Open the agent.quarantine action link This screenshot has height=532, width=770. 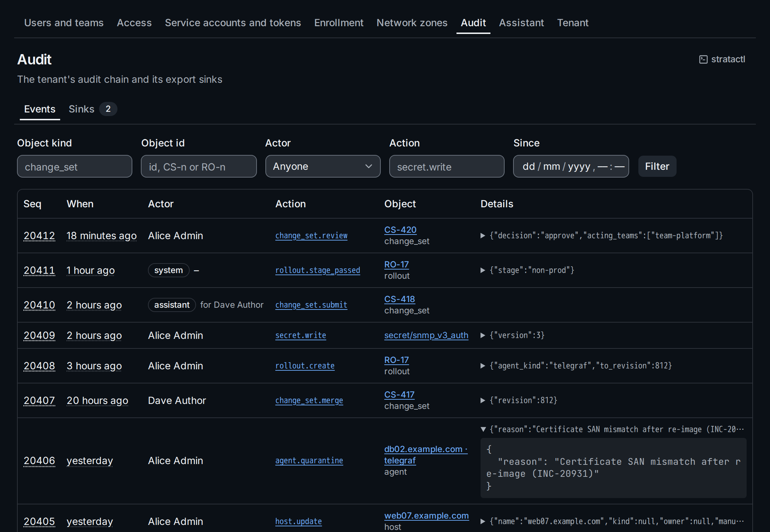[309, 461]
